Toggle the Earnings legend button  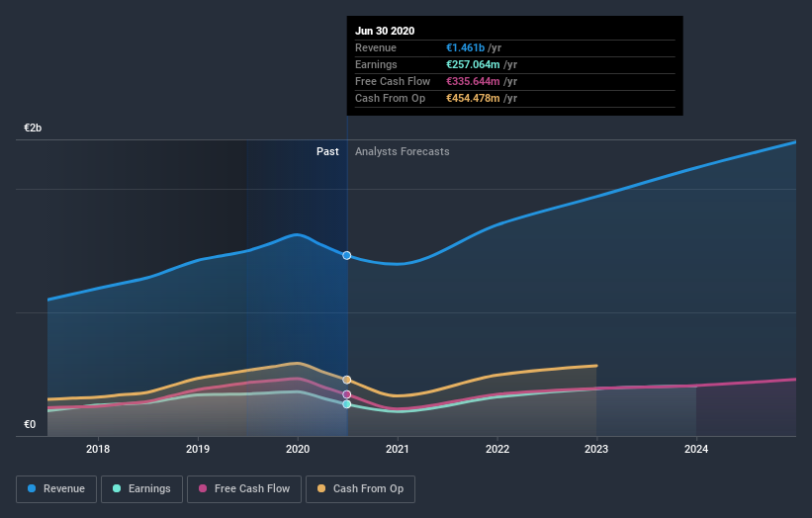point(141,489)
